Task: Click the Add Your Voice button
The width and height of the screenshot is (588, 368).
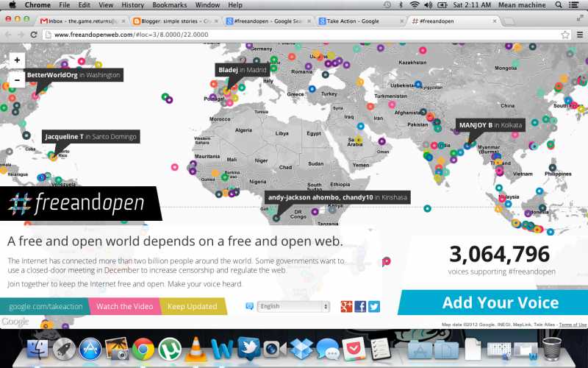Action: (493, 302)
